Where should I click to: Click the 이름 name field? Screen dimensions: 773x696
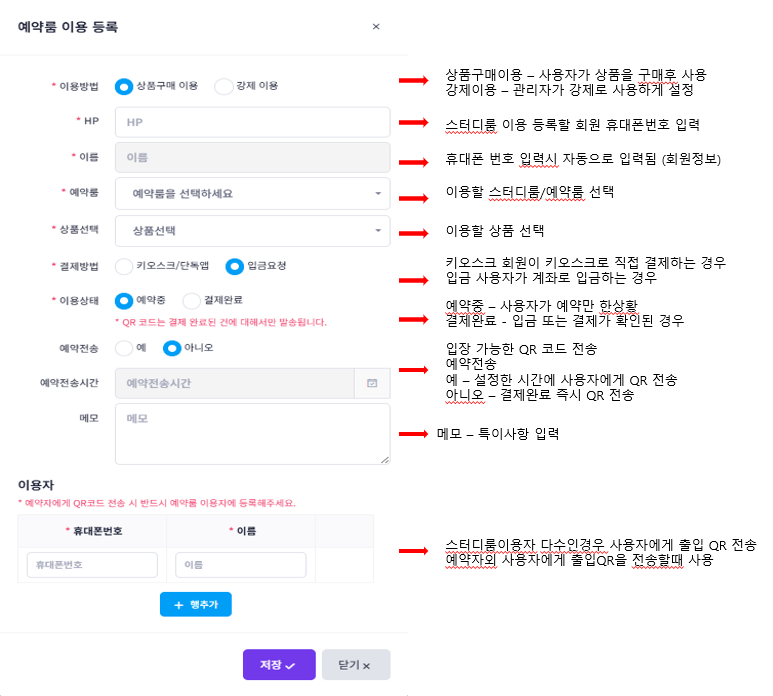[252, 158]
